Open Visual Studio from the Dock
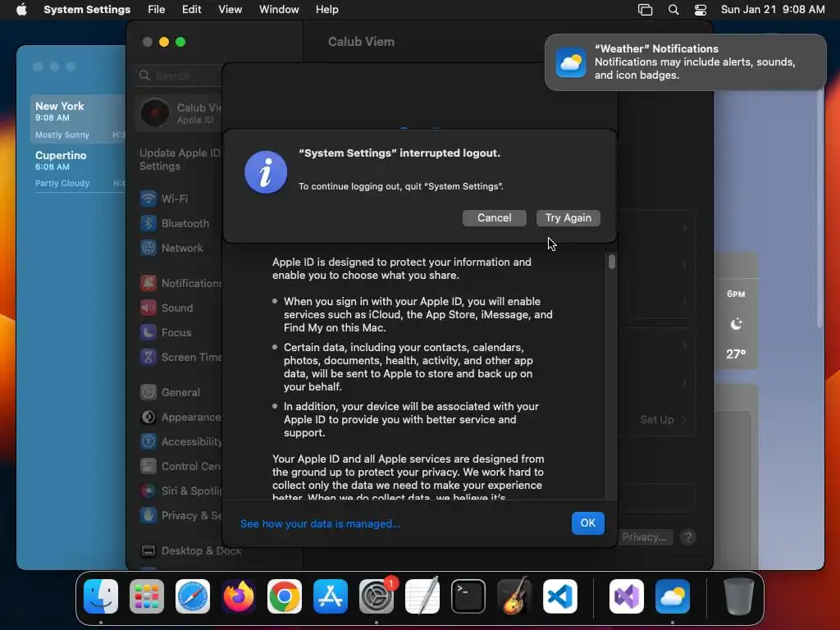Image resolution: width=840 pixels, height=630 pixels. (x=626, y=596)
